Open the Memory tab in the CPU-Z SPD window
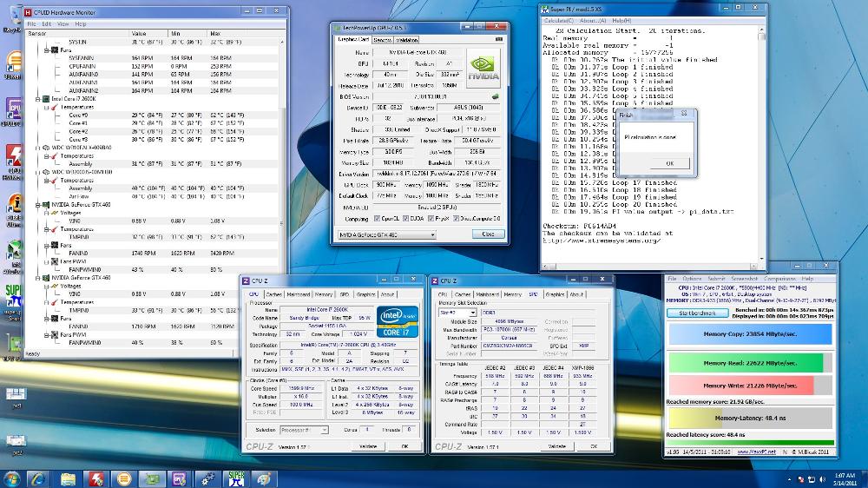This screenshot has height=488, width=868. [x=513, y=294]
